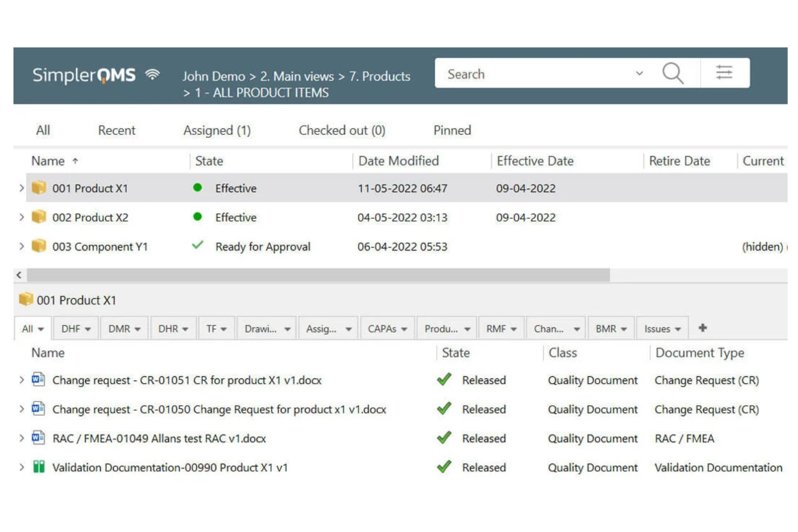Click the SimplerQMS logo

86,75
